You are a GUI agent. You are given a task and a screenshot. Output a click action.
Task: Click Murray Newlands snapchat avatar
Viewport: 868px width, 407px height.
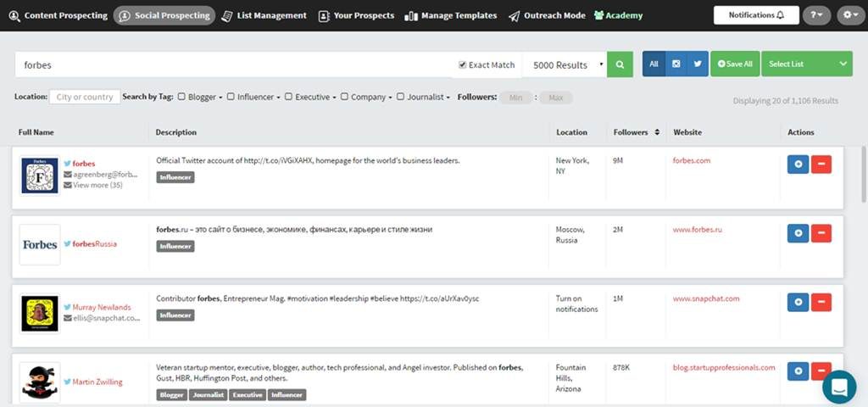[x=40, y=314]
